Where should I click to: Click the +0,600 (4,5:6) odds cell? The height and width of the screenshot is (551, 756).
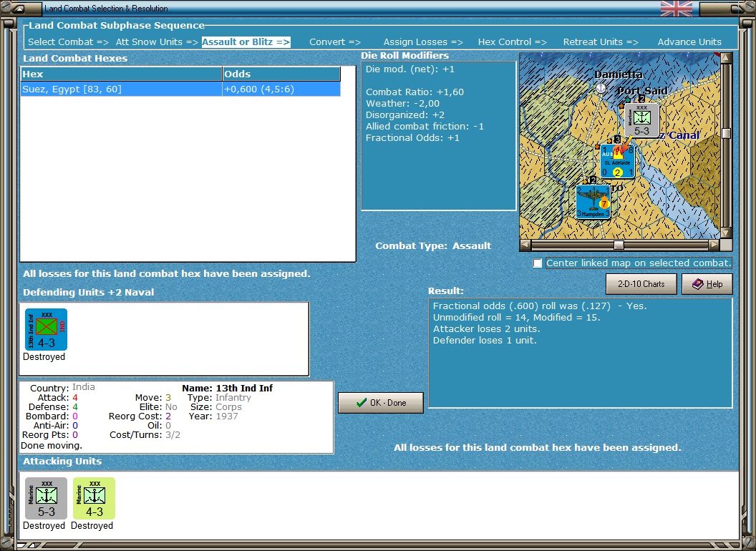281,89
